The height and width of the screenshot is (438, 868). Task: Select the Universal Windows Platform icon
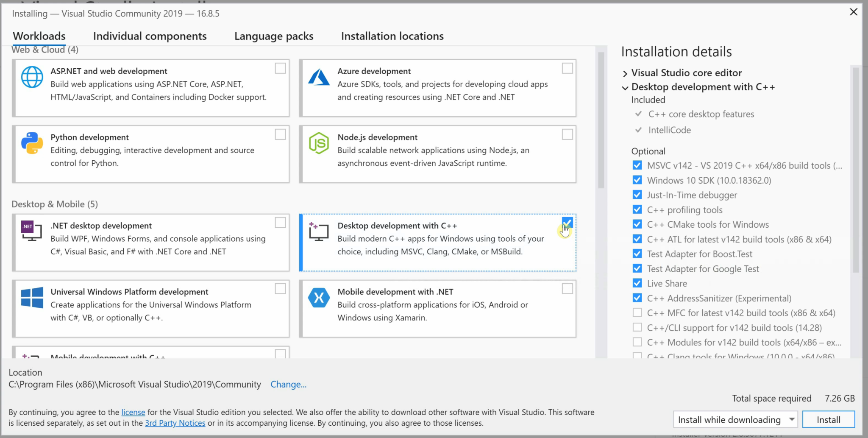pos(32,298)
